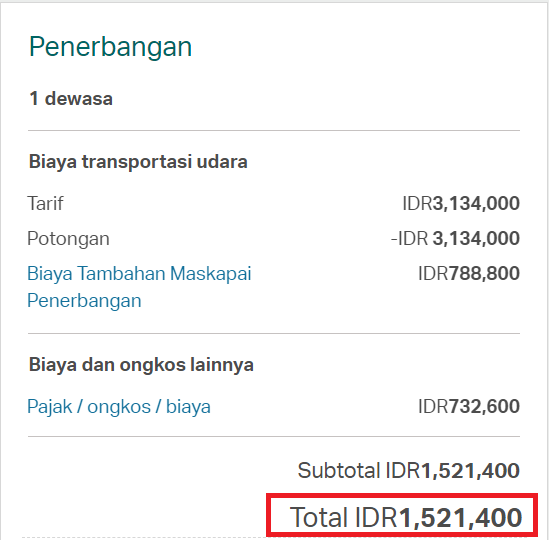Select the Subtotal value 1,521,400
Viewport: 549px width, 540px height.
[470, 470]
